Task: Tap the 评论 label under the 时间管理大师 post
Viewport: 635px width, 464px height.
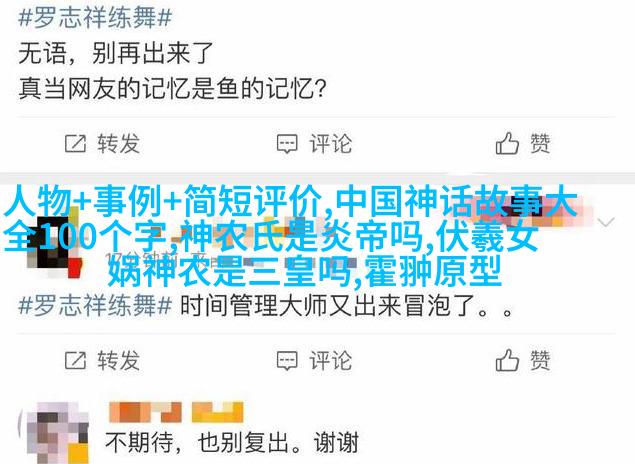Action: tap(330, 360)
